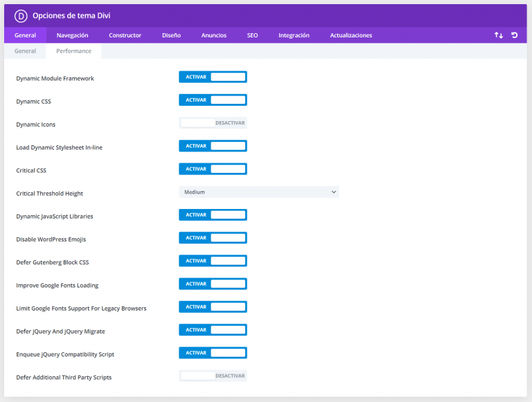
Task: Toggle Defer Gutenberg Block CSS switch
Action: (x=213, y=261)
